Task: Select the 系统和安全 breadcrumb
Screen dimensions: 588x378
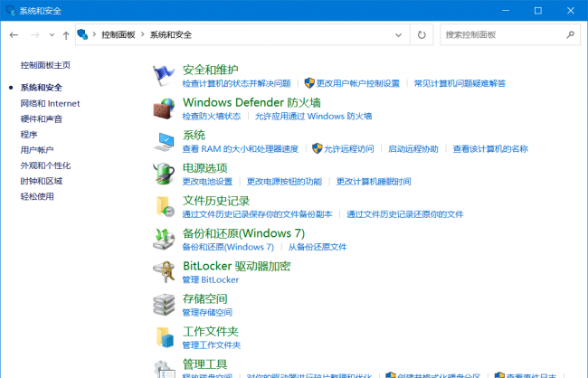Action: click(x=171, y=35)
